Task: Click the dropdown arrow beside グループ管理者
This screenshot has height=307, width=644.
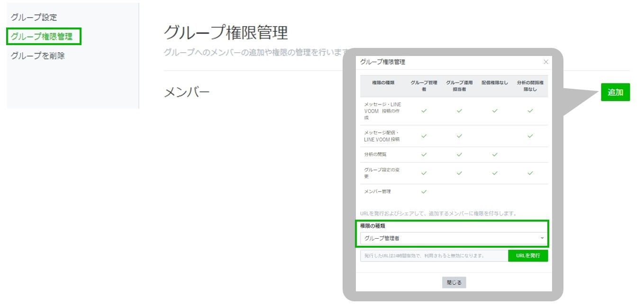Action: tap(542, 238)
